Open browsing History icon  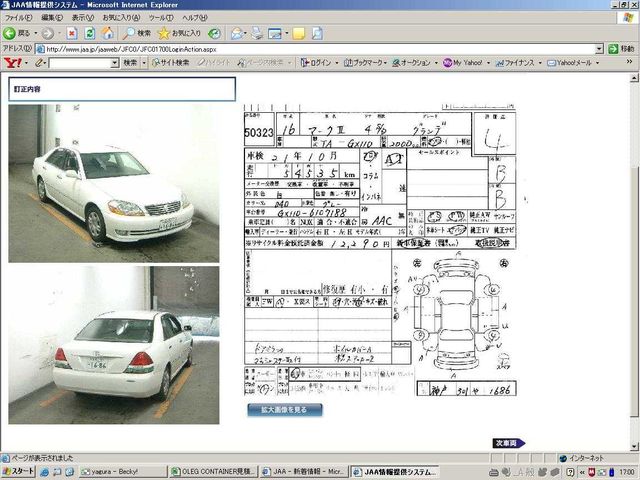(214, 33)
